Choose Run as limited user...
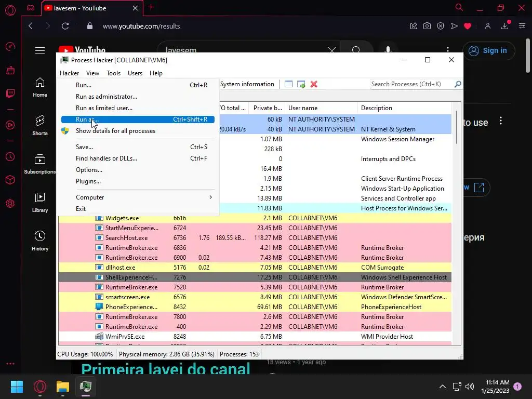The width and height of the screenshot is (532, 399). point(138,108)
